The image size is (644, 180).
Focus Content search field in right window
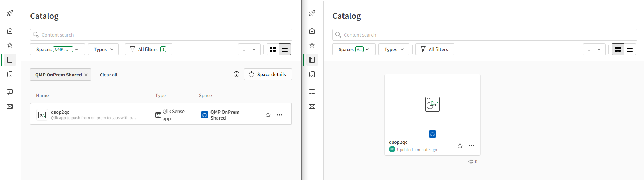click(x=485, y=35)
